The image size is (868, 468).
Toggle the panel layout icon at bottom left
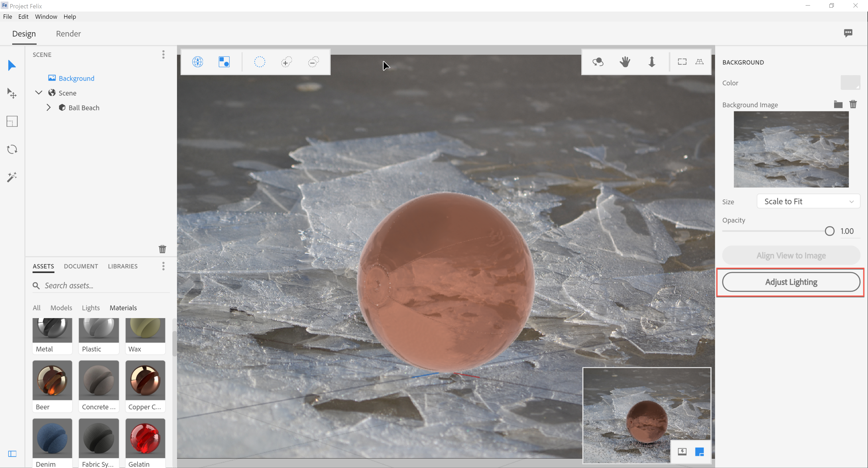12,454
